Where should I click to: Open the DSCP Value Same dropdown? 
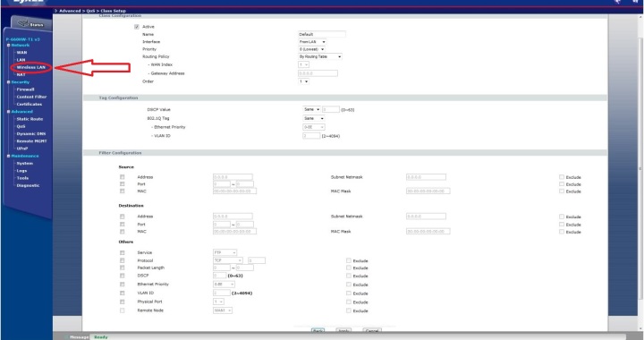312,109
